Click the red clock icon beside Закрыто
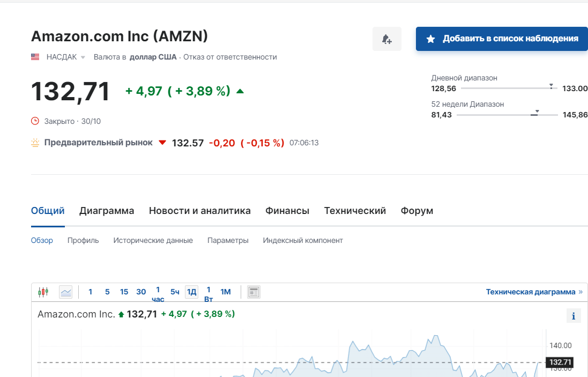 click(35, 121)
